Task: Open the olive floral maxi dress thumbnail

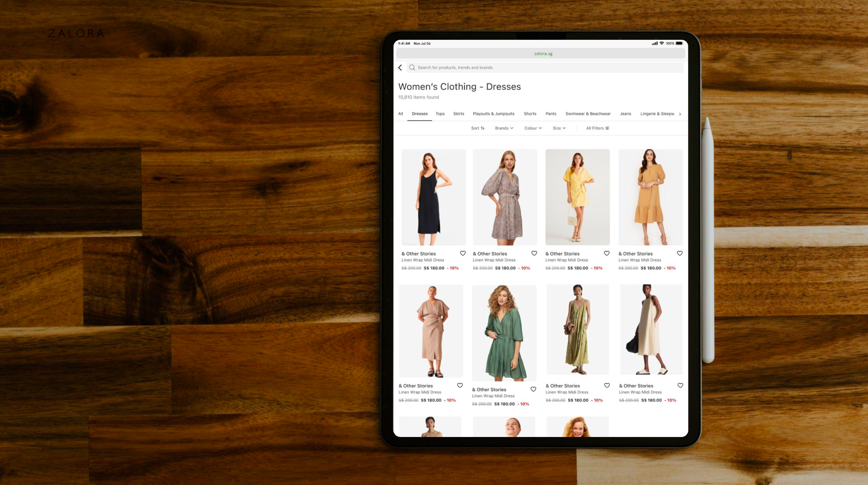Action: click(577, 329)
